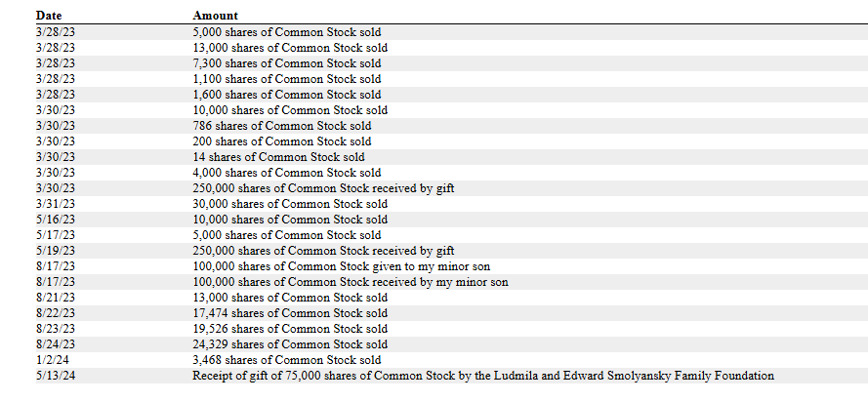
Task: Select the 7,300 shares sold entry
Action: (x=287, y=63)
